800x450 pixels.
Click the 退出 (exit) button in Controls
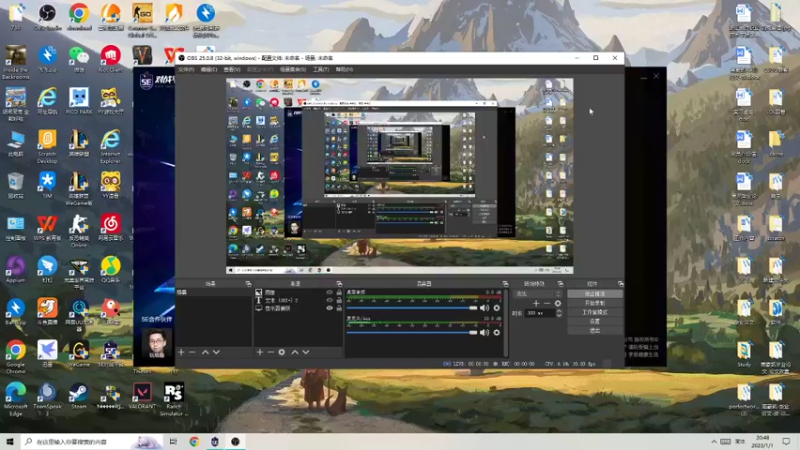(595, 331)
